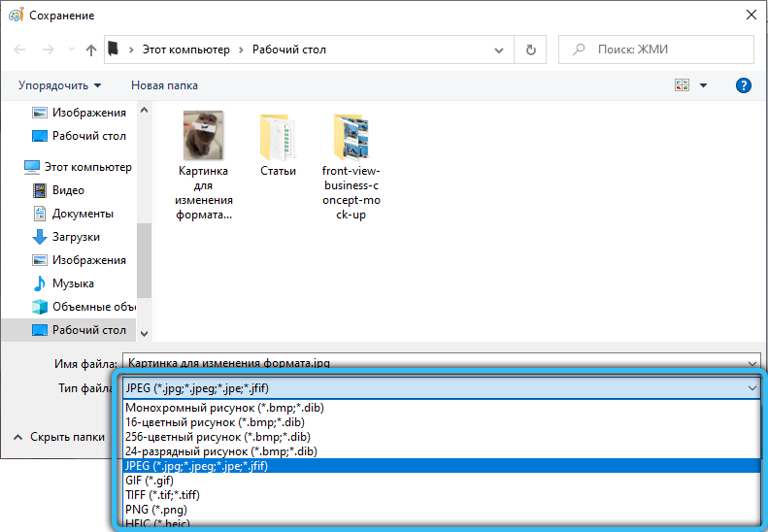Choose GIF (*.gif) from the file type list
Viewport: 768px width, 532px height.
coord(151,480)
